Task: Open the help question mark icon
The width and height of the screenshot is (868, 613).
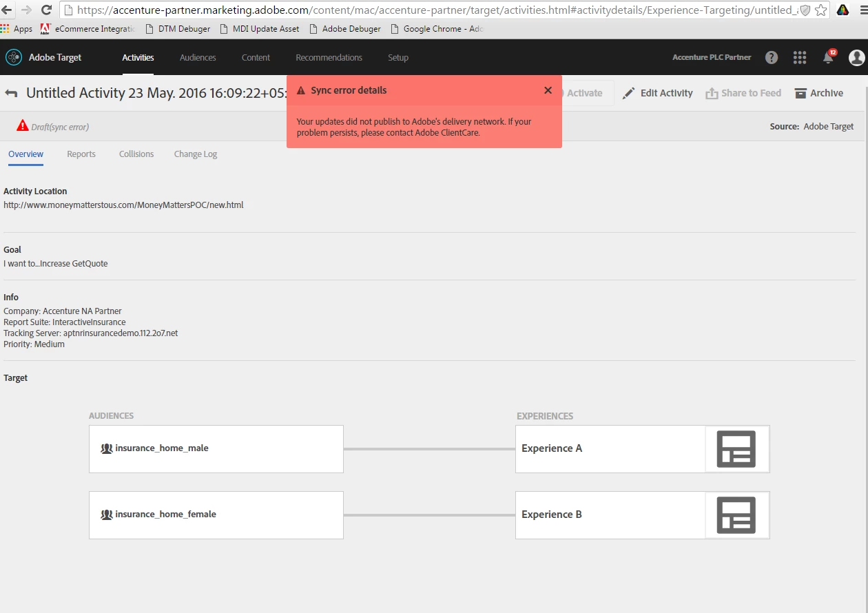Action: 772,58
